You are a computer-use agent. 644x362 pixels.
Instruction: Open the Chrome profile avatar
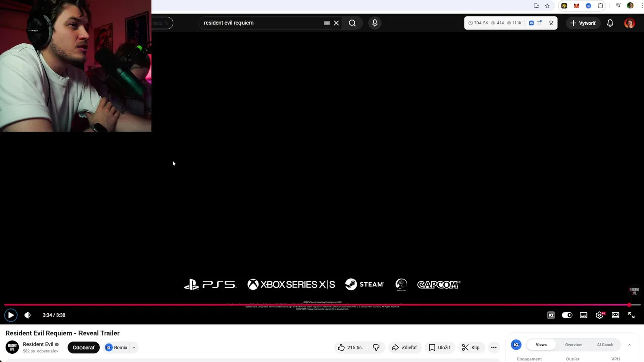click(630, 6)
